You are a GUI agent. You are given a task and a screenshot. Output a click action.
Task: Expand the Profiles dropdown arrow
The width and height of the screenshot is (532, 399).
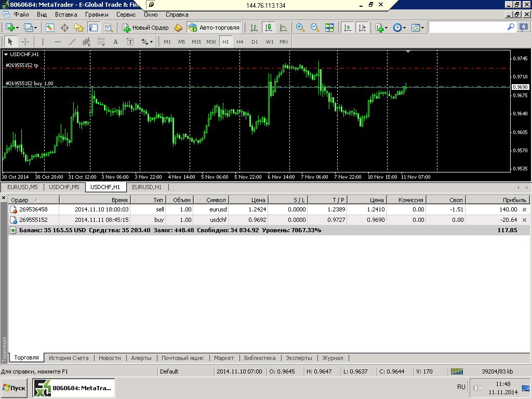[x=35, y=28]
